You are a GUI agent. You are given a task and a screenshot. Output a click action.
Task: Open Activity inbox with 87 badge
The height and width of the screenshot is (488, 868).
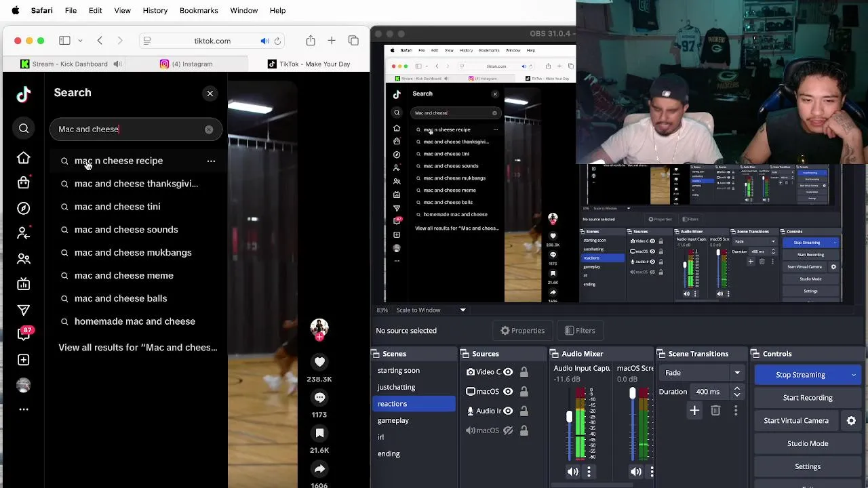pos(24,334)
